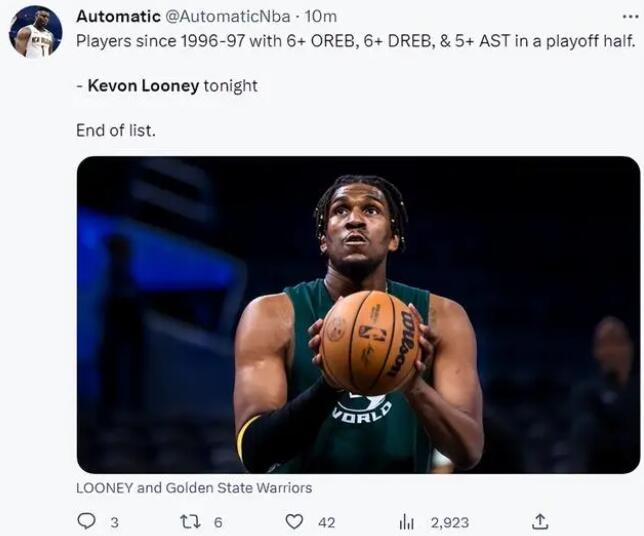Screen dimensions: 644x536
Task: Click the 2,923 views count
Action: (449, 522)
